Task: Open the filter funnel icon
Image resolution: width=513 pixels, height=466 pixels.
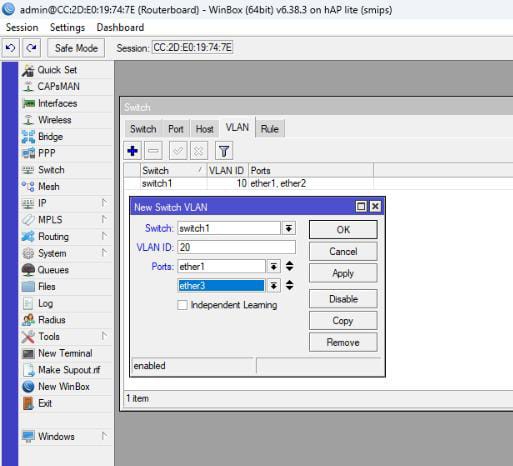Action: click(x=224, y=151)
